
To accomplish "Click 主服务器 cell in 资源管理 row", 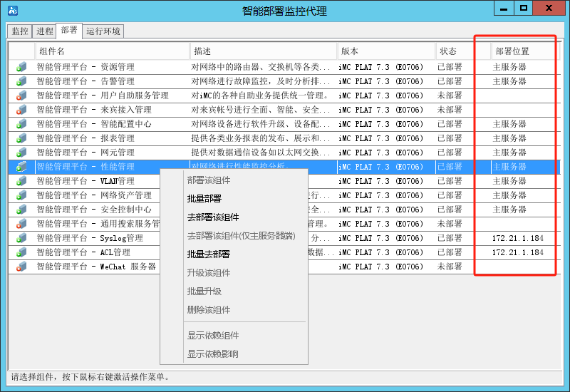I will tap(509, 67).
